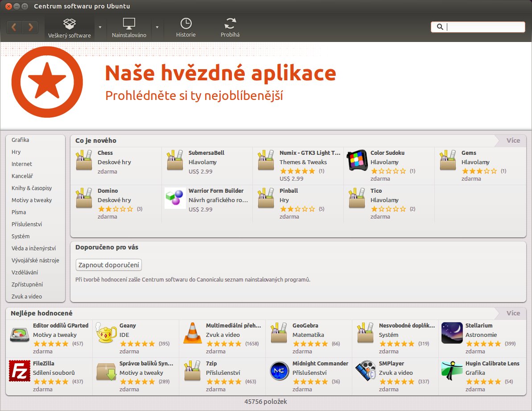
Task: Open the SMPlayer film reel icon
Action: point(366,371)
